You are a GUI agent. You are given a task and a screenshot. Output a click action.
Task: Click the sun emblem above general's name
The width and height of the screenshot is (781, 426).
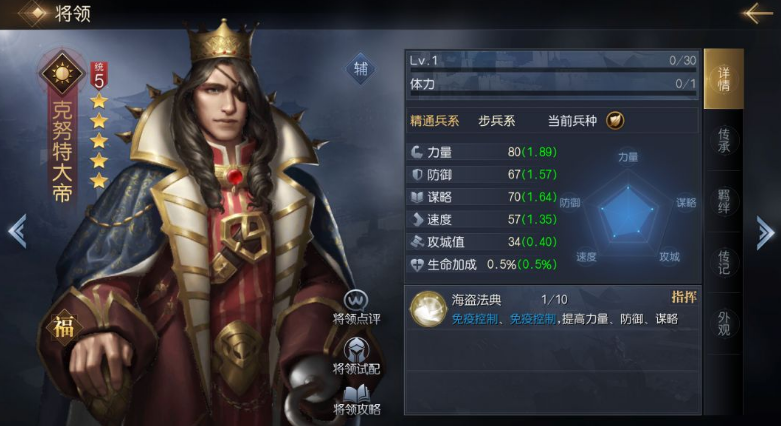62,74
